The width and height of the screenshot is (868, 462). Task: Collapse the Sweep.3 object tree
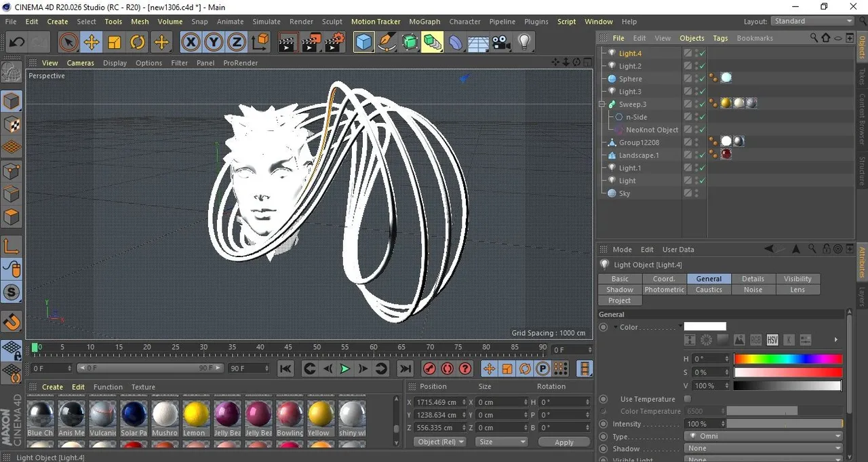(601, 104)
